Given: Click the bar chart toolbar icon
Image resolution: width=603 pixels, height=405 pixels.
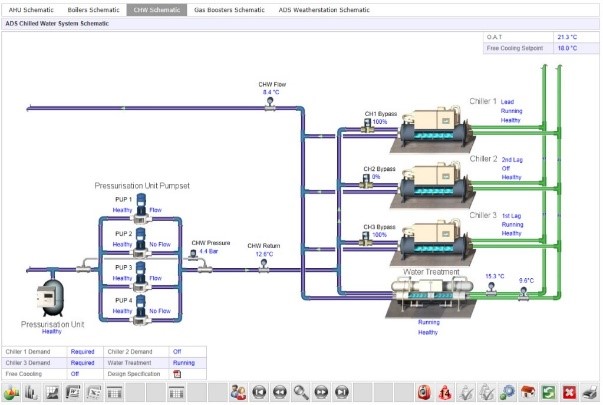Looking at the screenshot, I should coord(32,392).
